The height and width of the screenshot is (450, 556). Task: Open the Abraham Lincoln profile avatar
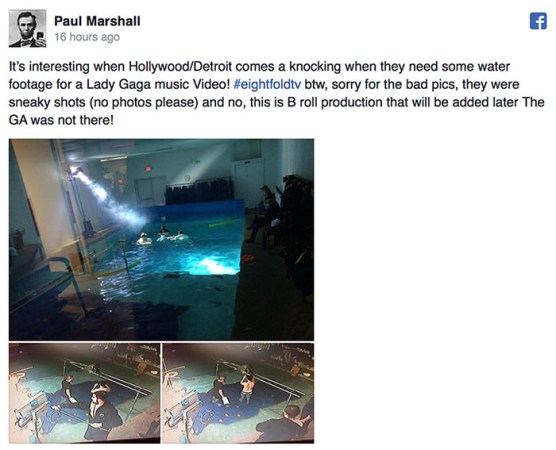(x=27, y=28)
